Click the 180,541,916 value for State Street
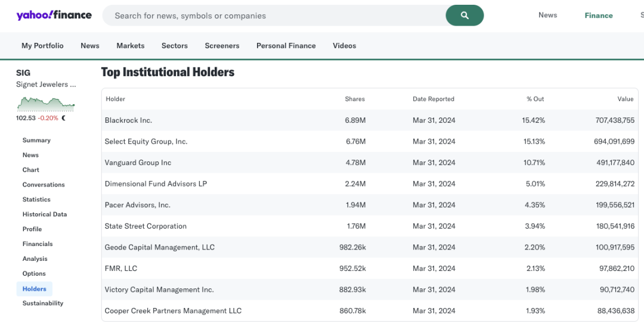Screen dimensions: 644x327 [615, 226]
